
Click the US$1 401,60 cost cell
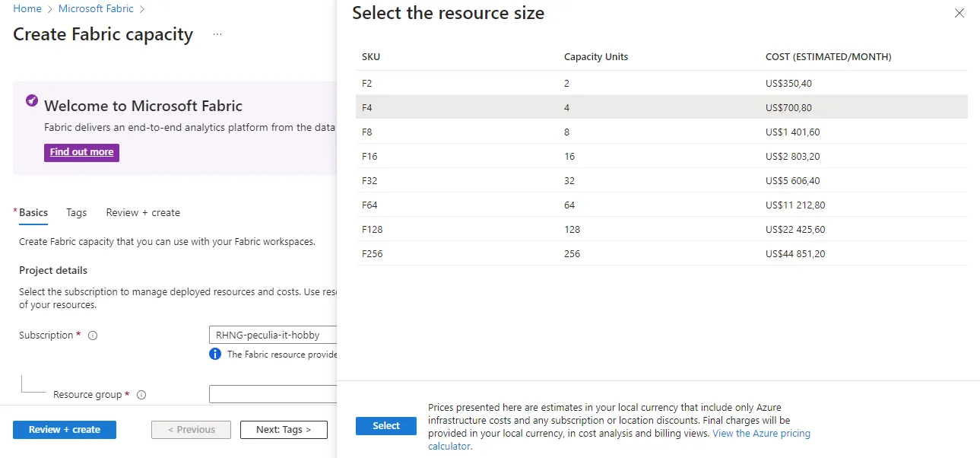792,132
